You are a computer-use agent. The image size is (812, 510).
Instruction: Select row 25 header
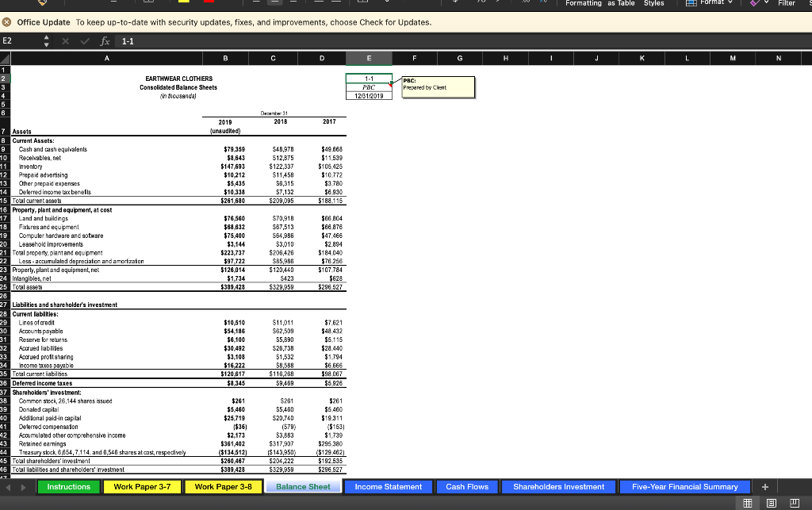4,287
